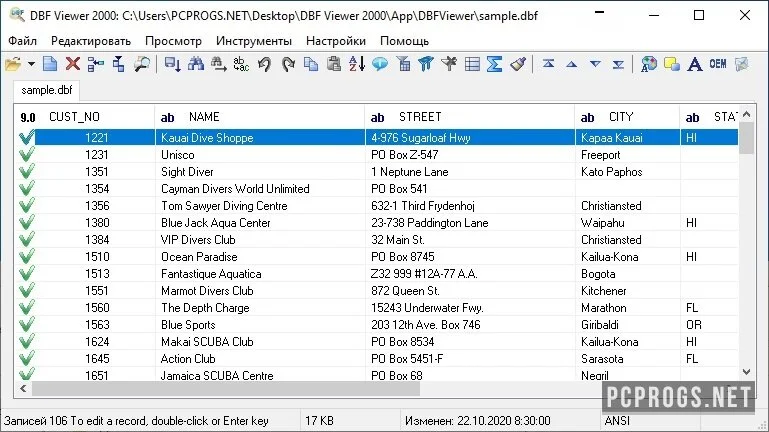Click the brush clean-up icon
This screenshot has width=769, height=432.
[518, 64]
